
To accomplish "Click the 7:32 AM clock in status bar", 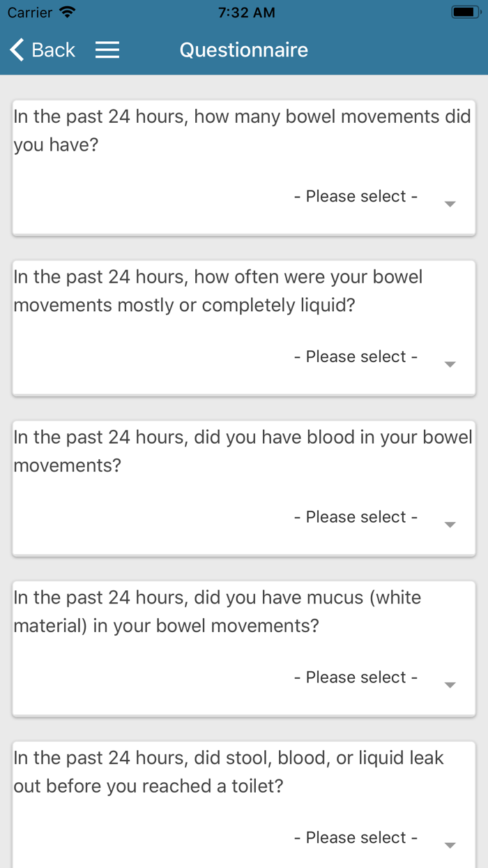I will point(246,13).
